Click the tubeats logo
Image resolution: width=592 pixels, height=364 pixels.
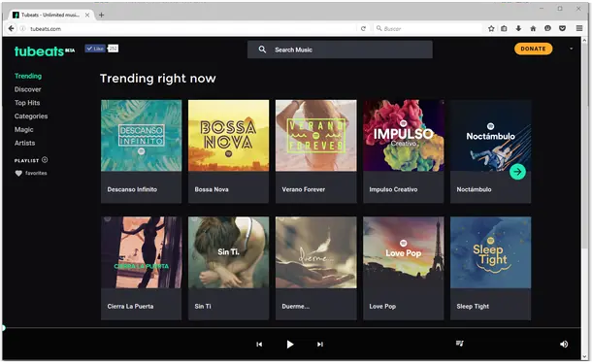(x=45, y=51)
